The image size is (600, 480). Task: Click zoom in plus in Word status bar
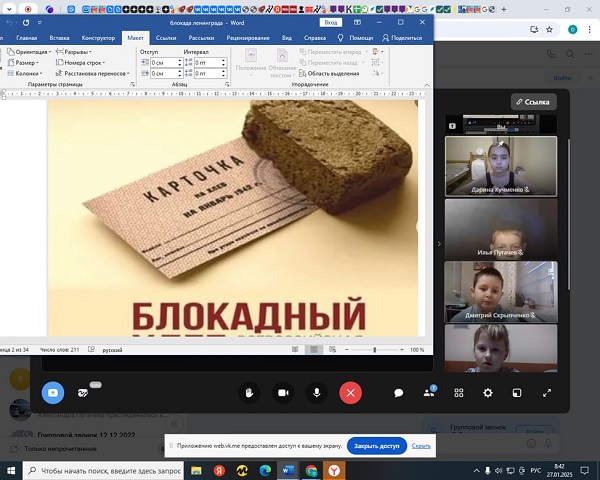pos(402,349)
